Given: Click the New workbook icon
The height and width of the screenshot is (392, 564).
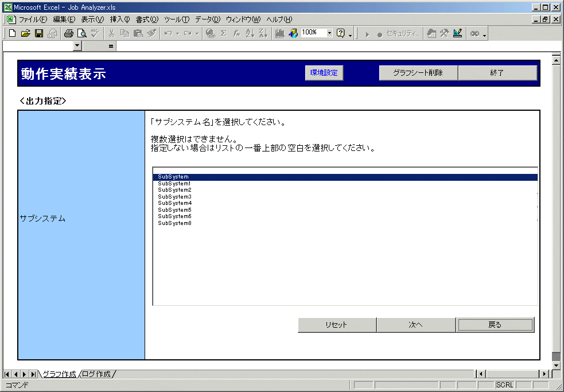Looking at the screenshot, I should [x=12, y=33].
